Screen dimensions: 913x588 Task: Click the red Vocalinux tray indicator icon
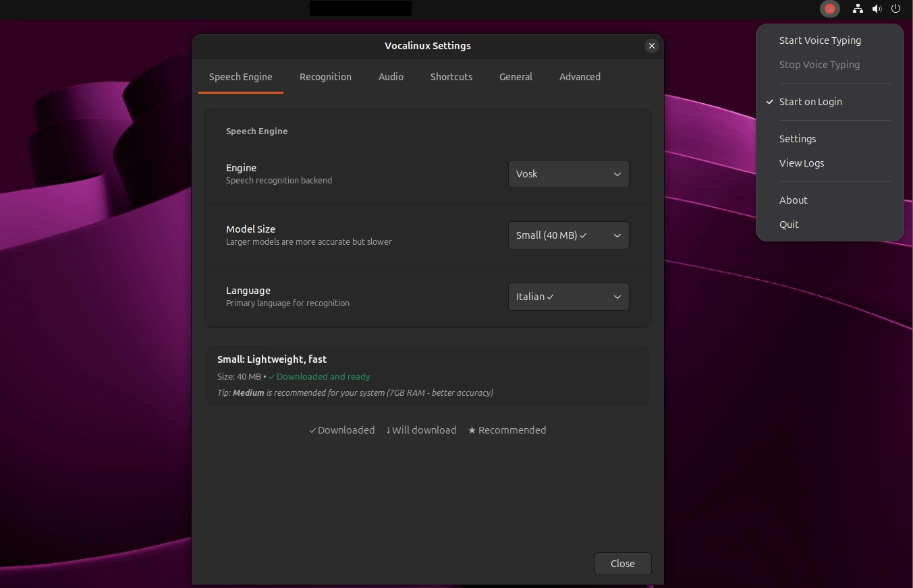coord(830,9)
